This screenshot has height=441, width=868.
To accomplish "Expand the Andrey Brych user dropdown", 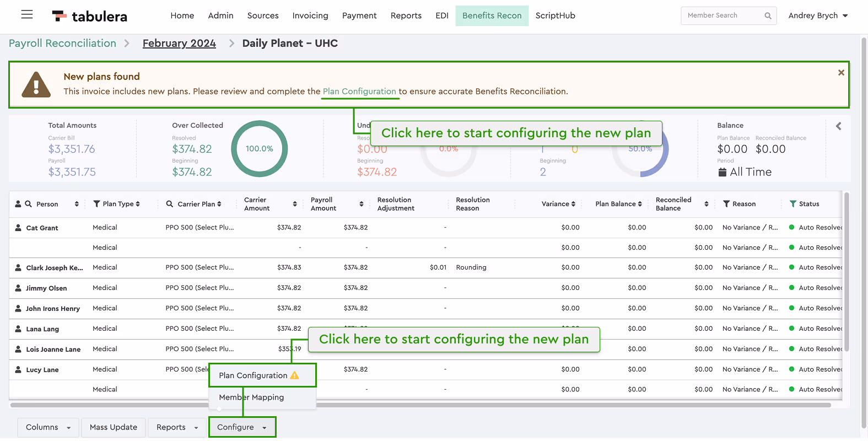I will [818, 15].
